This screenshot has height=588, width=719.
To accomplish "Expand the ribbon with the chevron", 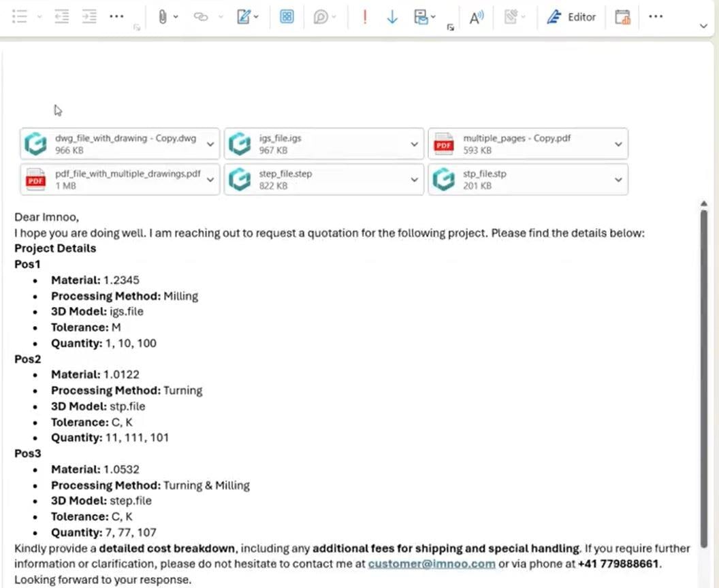I will [x=704, y=26].
